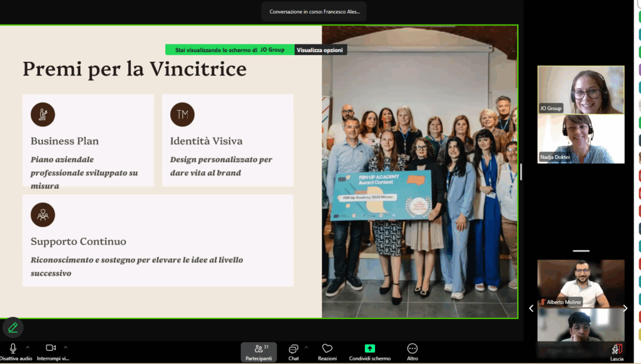The width and height of the screenshot is (641, 364).
Task: Open the Chat panel
Action: click(293, 351)
